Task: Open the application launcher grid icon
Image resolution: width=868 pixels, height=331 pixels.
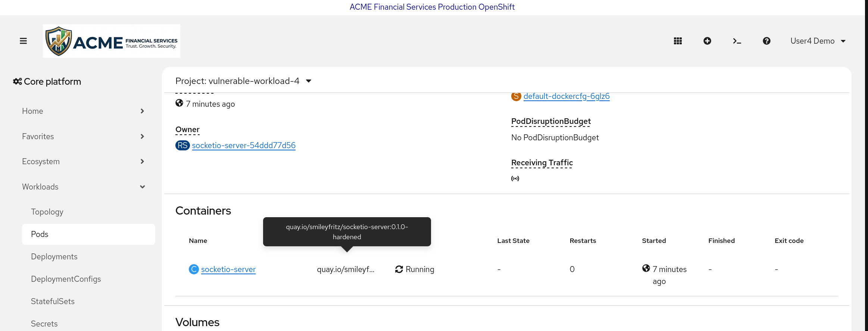Action: pos(678,41)
